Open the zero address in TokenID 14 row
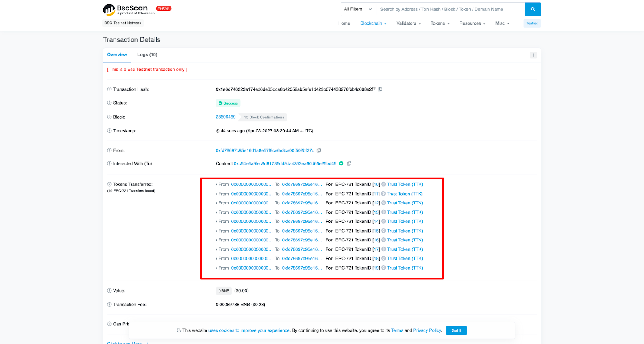Viewport: 644px width, 344px height. click(x=252, y=222)
